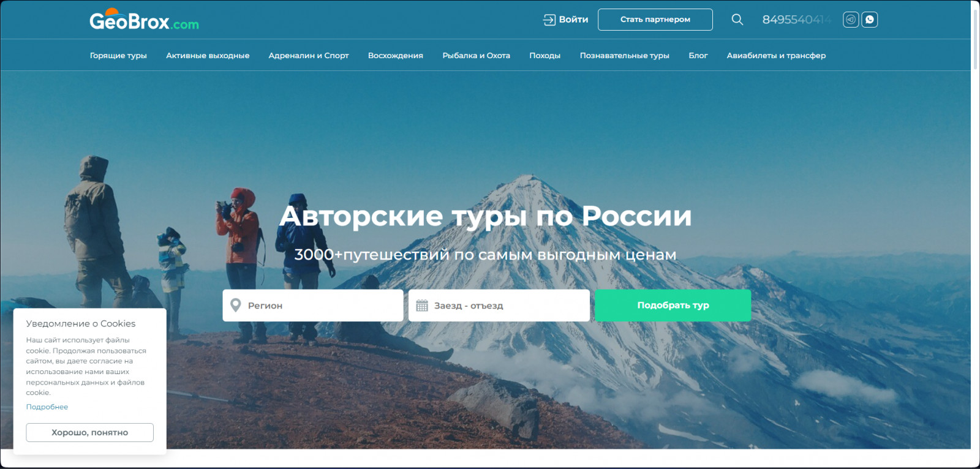Open Активные выходные menu item

(208, 55)
